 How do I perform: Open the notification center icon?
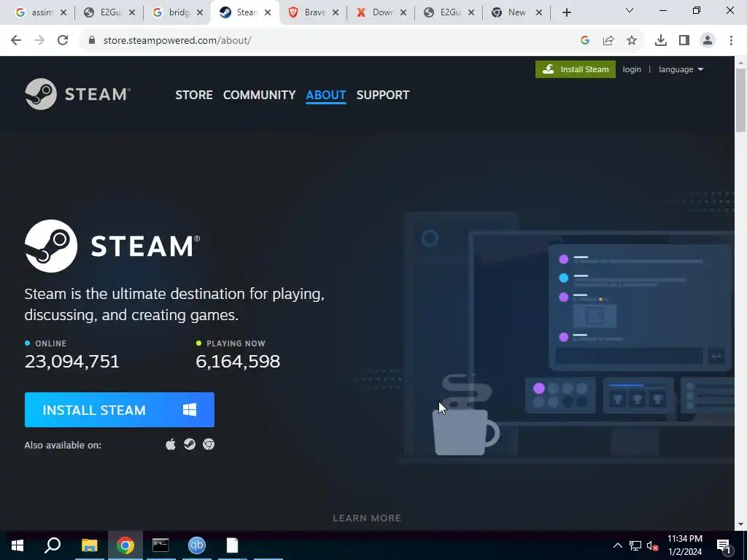pos(724,545)
